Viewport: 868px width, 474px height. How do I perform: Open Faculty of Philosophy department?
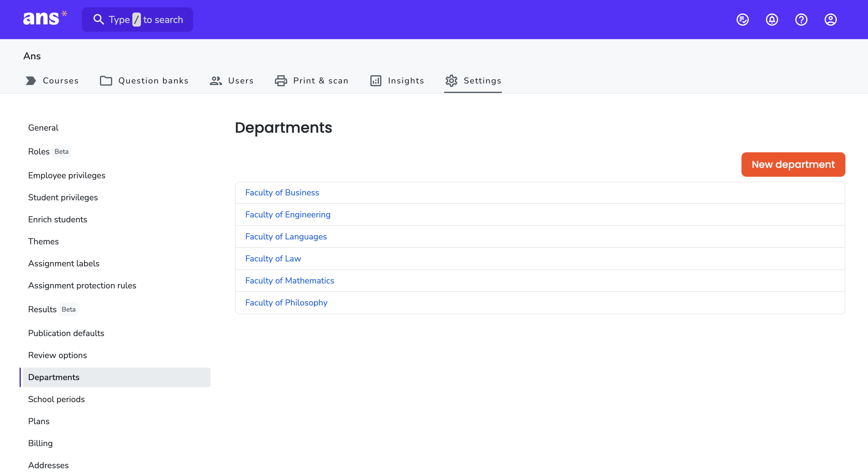(286, 302)
